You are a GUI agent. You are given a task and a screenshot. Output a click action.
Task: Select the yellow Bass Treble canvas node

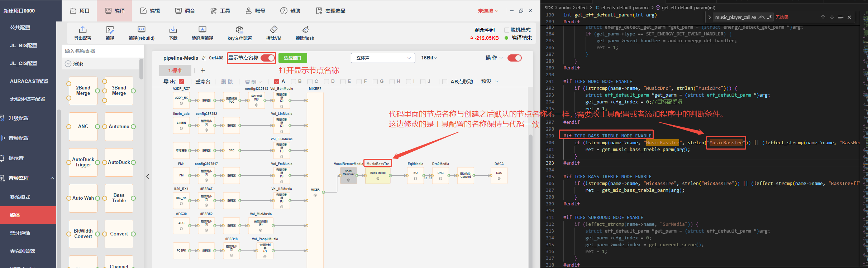click(x=378, y=175)
